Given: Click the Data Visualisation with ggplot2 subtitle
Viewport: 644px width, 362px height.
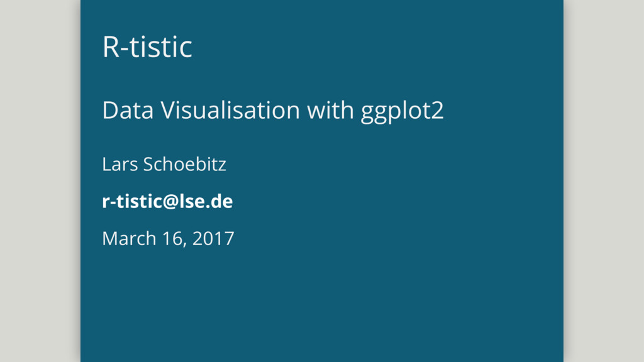Looking at the screenshot, I should (273, 111).
